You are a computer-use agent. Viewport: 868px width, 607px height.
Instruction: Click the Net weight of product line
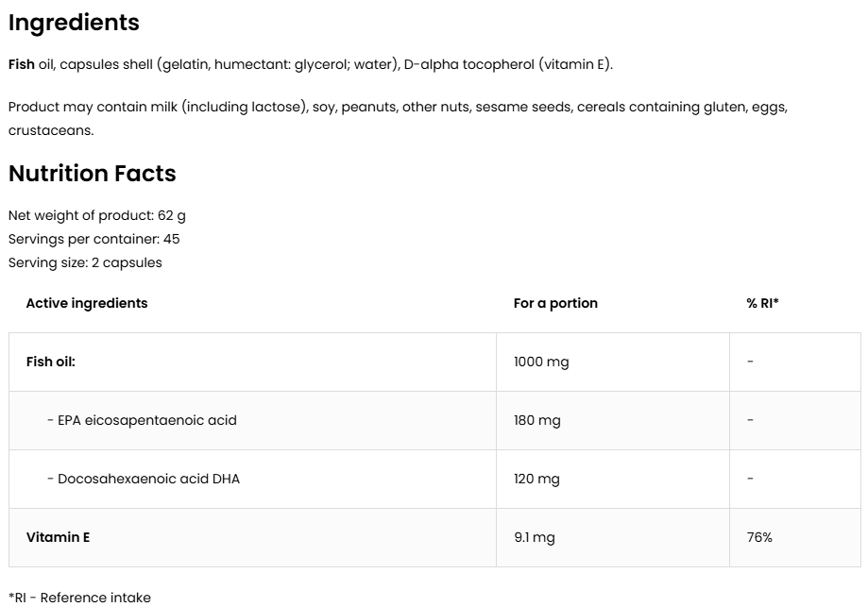96,215
